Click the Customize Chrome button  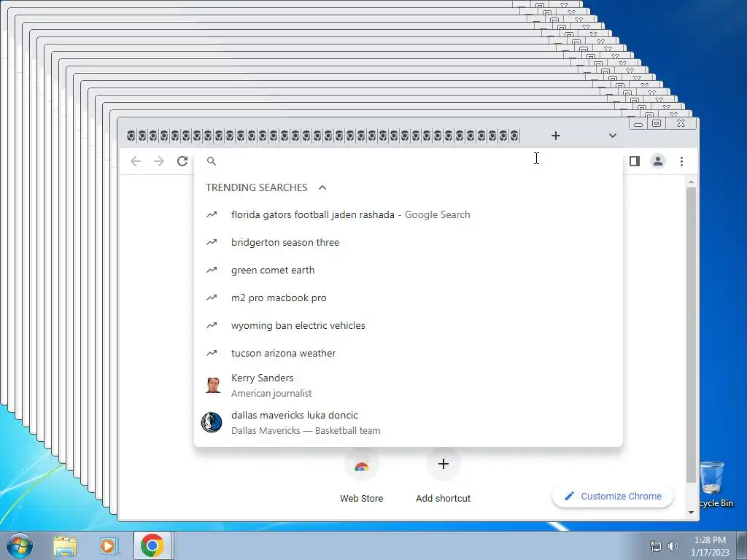(613, 496)
